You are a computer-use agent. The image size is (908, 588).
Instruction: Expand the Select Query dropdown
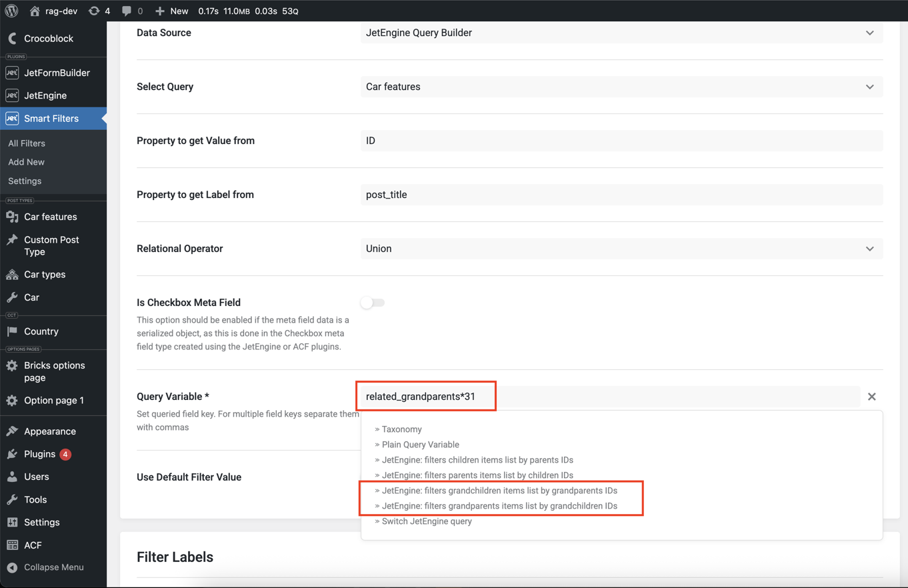click(x=621, y=87)
